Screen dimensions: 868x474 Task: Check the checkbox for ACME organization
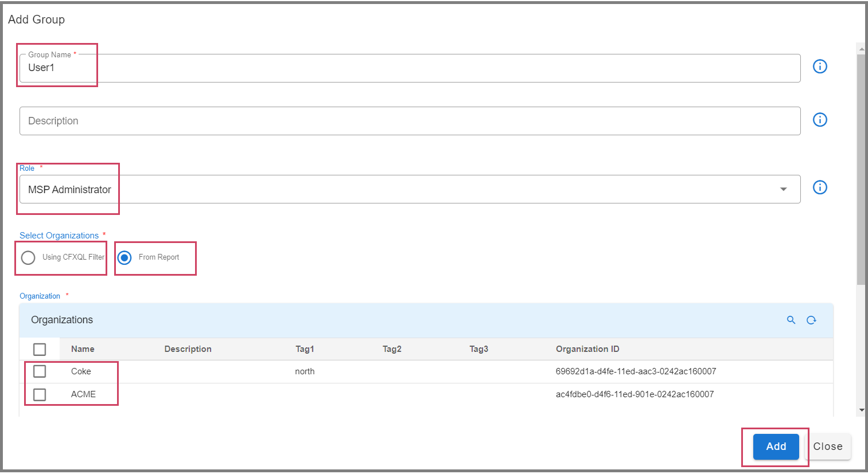39,394
